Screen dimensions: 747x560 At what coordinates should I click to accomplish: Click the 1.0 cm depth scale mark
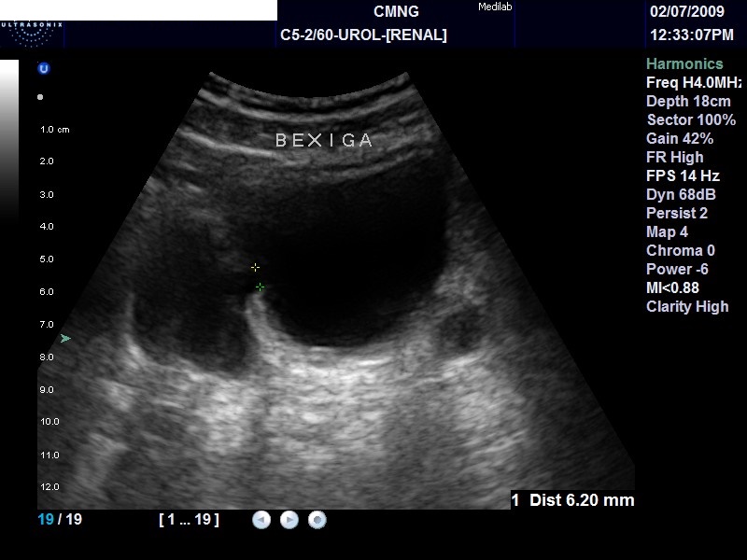[55, 130]
